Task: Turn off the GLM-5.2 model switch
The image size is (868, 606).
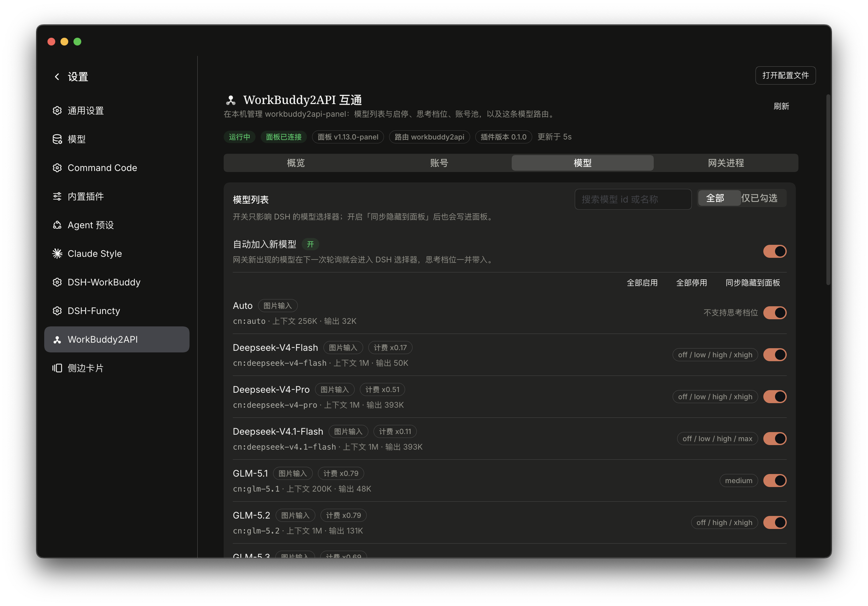Action: coord(775,522)
